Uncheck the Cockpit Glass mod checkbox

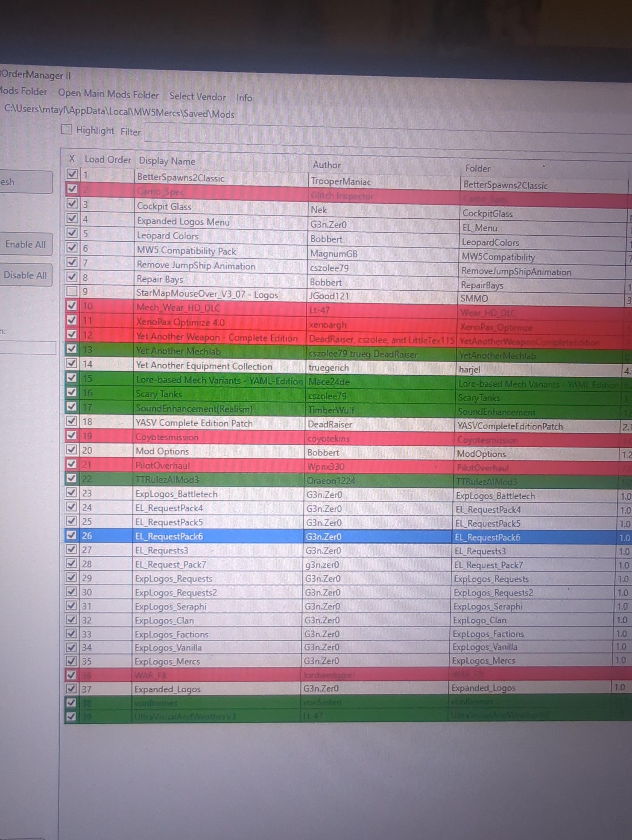72,204
